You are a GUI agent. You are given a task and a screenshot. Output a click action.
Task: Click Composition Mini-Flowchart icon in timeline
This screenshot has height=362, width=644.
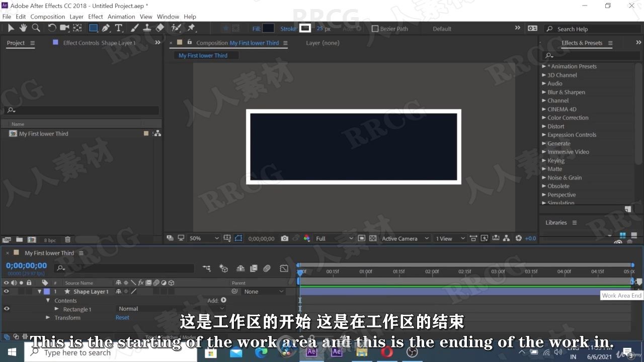[206, 268]
